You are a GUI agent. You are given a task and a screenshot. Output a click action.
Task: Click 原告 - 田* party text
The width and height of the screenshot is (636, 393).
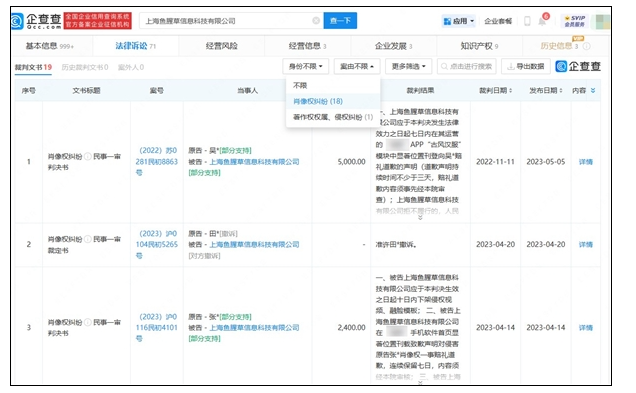pos(204,234)
